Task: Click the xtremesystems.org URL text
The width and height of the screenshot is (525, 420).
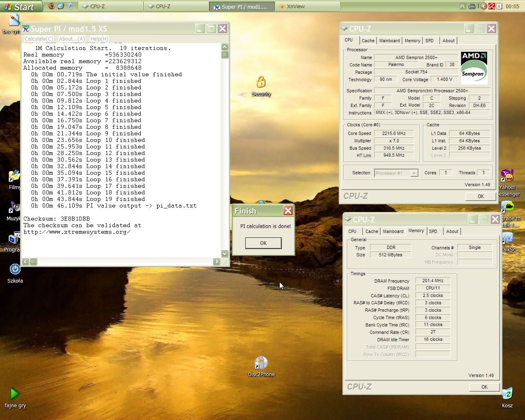Action: click(77, 232)
